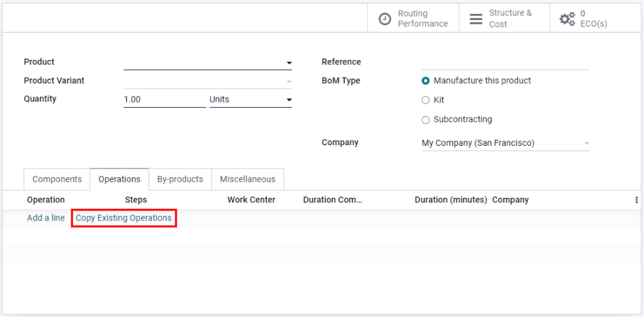The image size is (644, 317).
Task: Focus the Reference text field
Action: [x=505, y=62]
